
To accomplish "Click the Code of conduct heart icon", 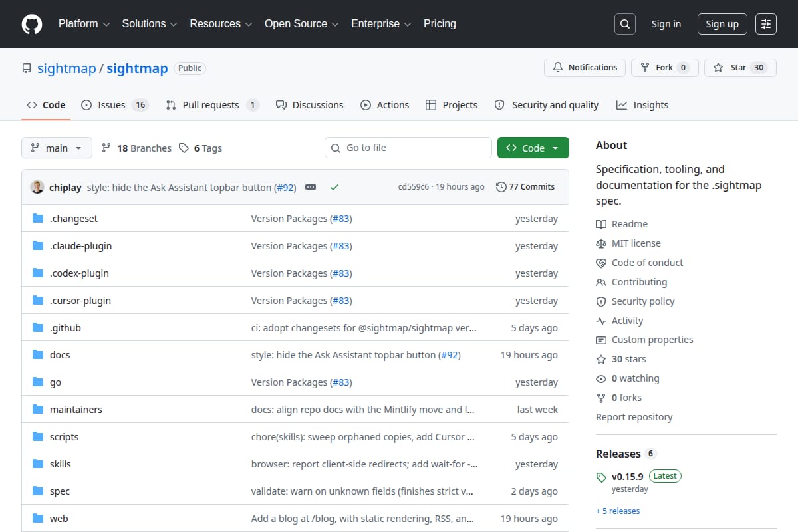I will click(x=601, y=263).
